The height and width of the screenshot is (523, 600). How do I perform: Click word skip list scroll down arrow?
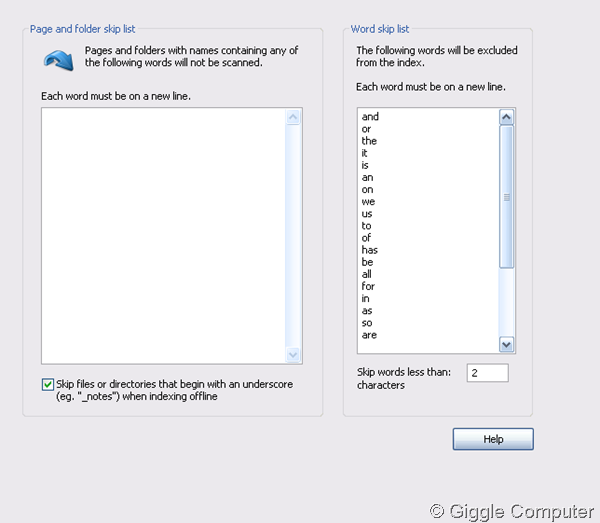(x=506, y=344)
